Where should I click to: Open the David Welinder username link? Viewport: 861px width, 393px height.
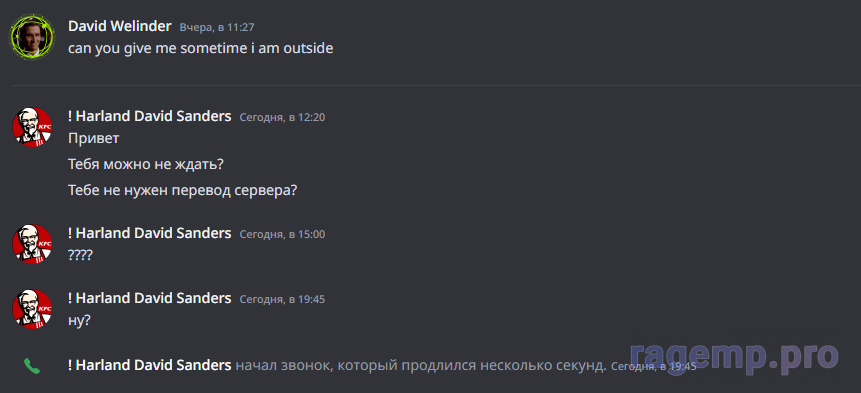[120, 26]
